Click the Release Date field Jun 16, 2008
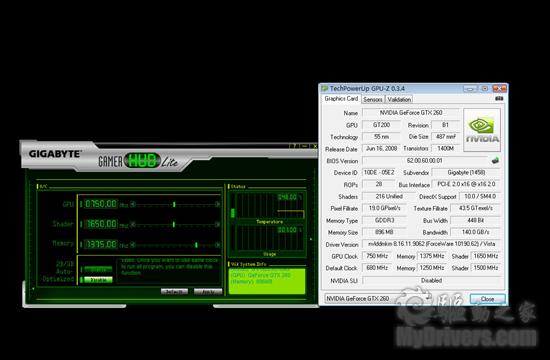Image resolution: width=550 pixels, height=360 pixels. (x=381, y=149)
